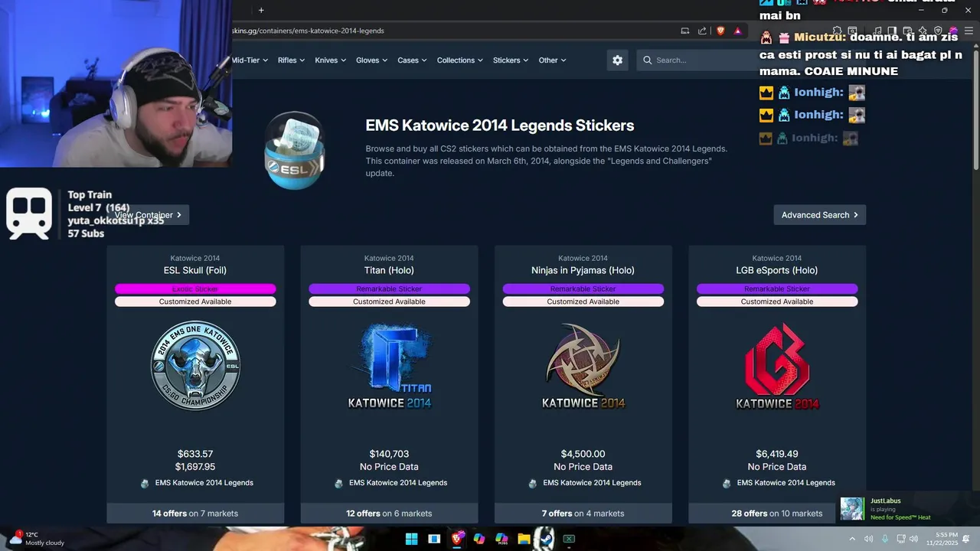
Task: Click the $4,500.00 Ninjas in Pyjamas price
Action: [583, 454]
